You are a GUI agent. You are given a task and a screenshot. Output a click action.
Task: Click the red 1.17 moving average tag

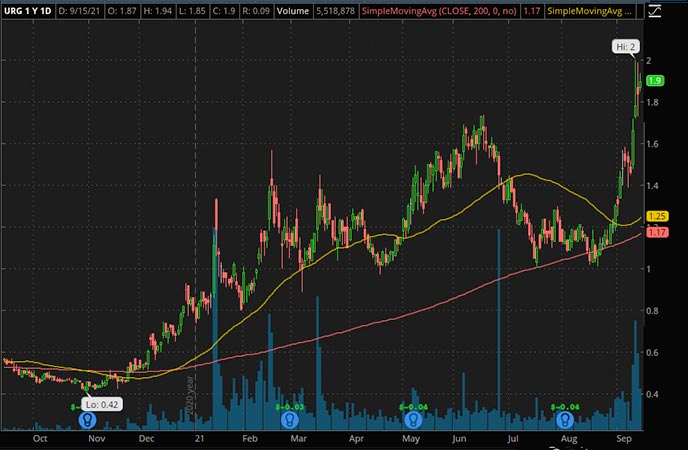click(x=657, y=232)
